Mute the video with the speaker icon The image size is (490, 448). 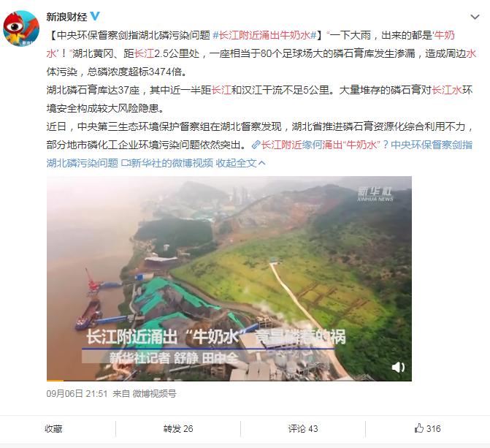pyautogui.click(x=398, y=367)
